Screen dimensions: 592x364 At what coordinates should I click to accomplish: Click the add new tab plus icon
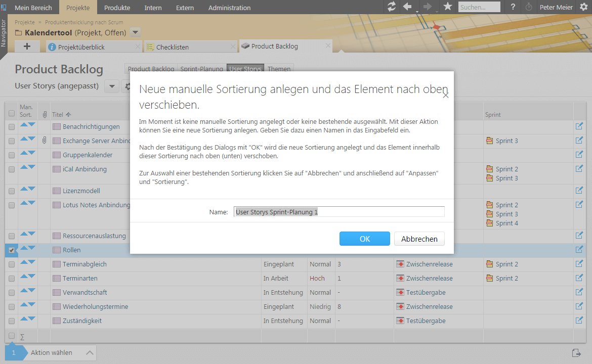tap(27, 47)
